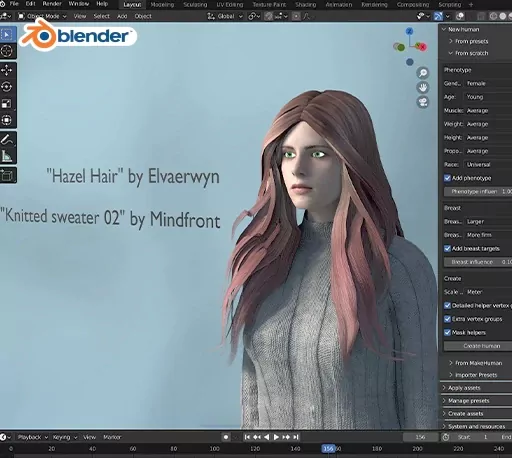
Task: Click the green Y axis gizmo handle
Action: (x=400, y=47)
